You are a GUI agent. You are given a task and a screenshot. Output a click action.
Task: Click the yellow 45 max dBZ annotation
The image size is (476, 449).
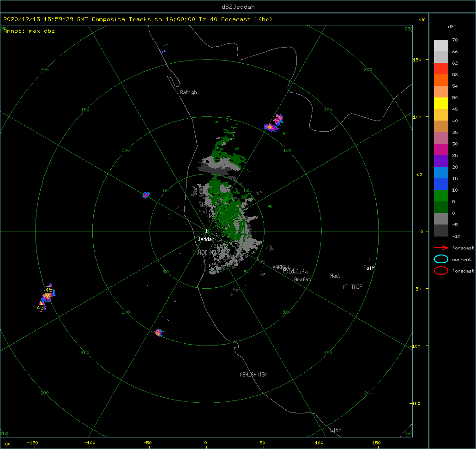[49, 290]
